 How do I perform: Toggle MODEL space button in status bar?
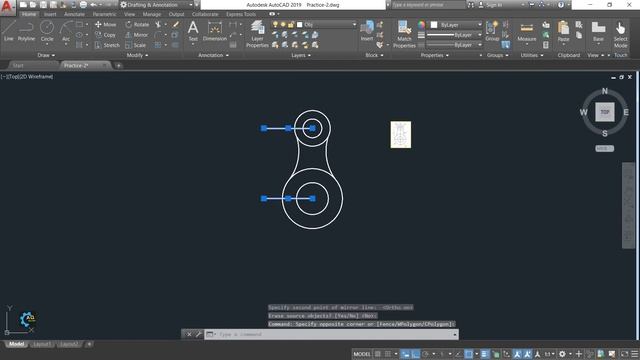362,354
